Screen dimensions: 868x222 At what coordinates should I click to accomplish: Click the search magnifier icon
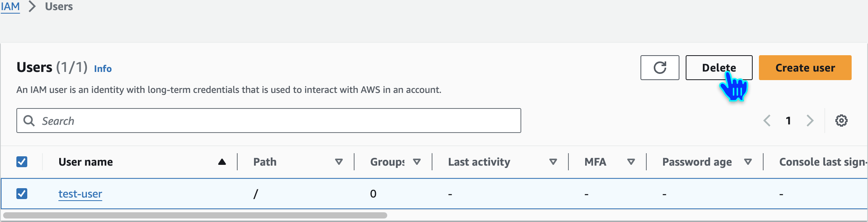coord(29,121)
